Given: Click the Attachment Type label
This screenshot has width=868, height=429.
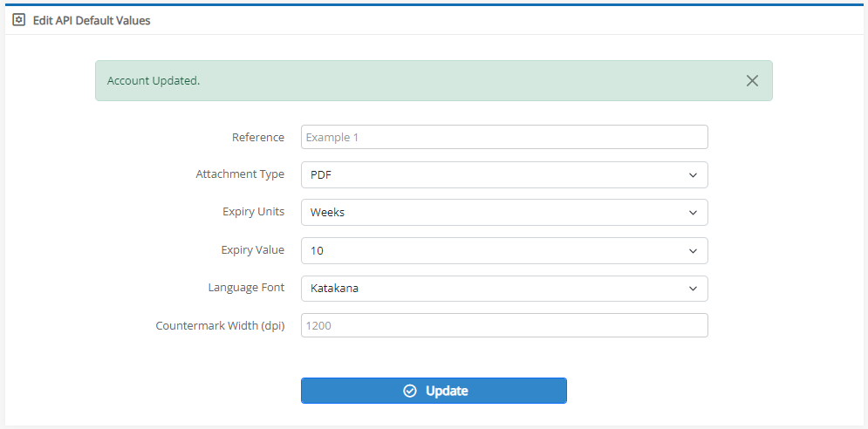Looking at the screenshot, I should 240,174.
